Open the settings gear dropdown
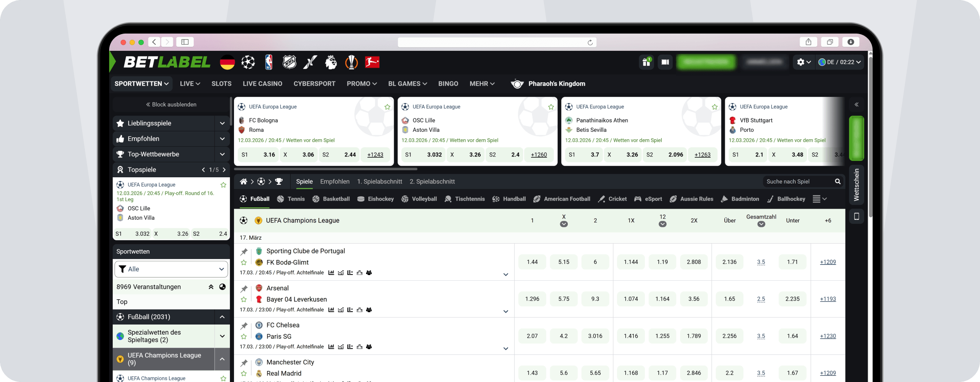Screen dimensions: 980x382 point(804,62)
